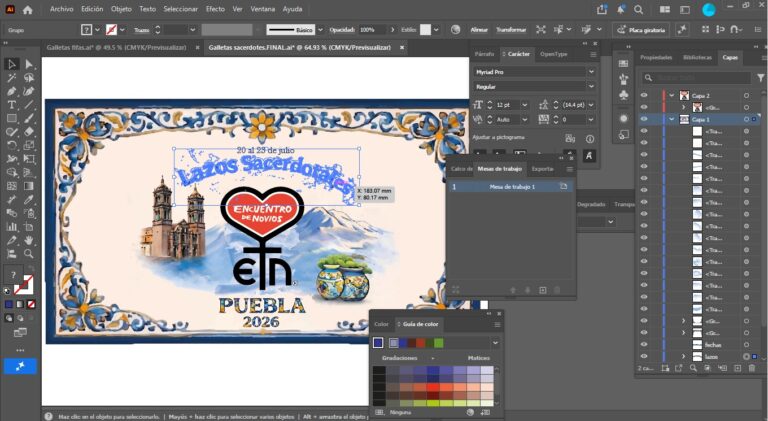Collapse the Capa 1 layer tree

[x=672, y=119]
